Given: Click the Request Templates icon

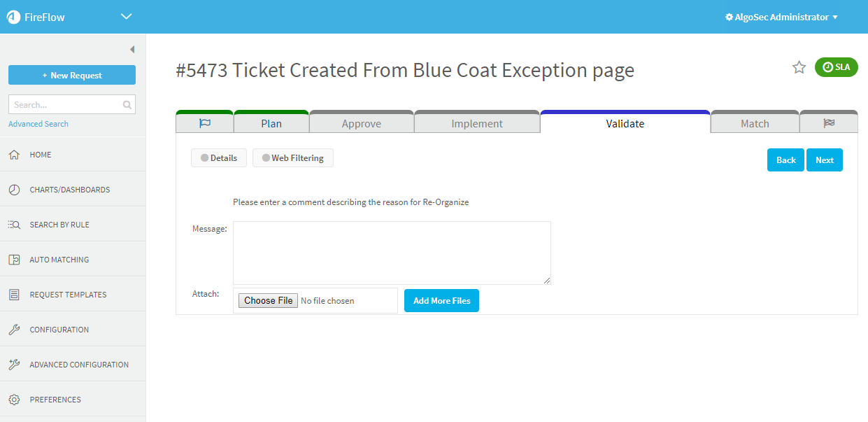Looking at the screenshot, I should 14,295.
